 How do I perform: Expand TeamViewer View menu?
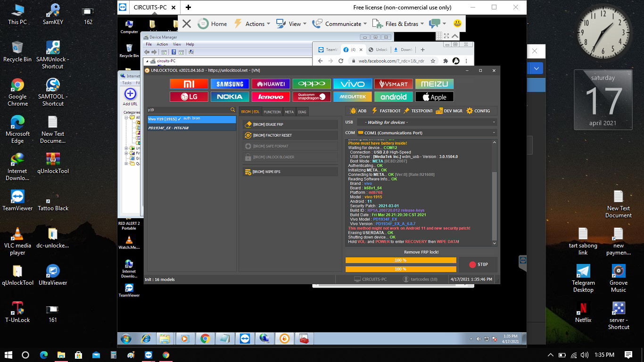click(x=291, y=24)
